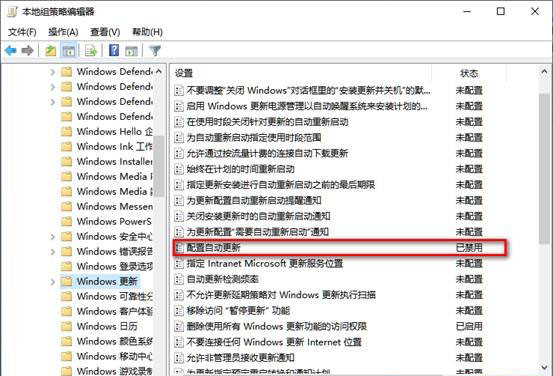The width and height of the screenshot is (553, 376).
Task: Click the settings list vertical scrollbar thumb
Action: coord(544,169)
